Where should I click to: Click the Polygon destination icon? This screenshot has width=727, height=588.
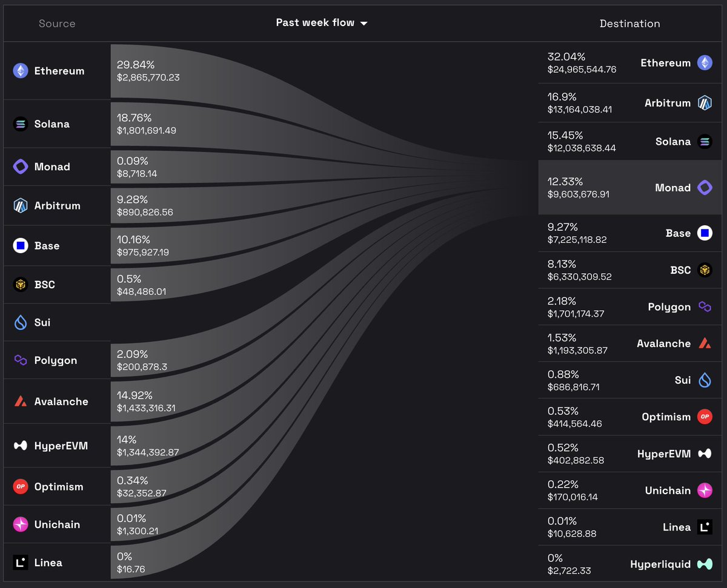pos(705,307)
